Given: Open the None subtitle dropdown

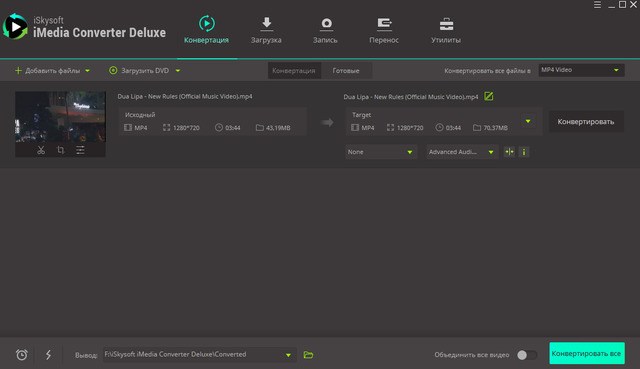Looking at the screenshot, I should click(381, 152).
